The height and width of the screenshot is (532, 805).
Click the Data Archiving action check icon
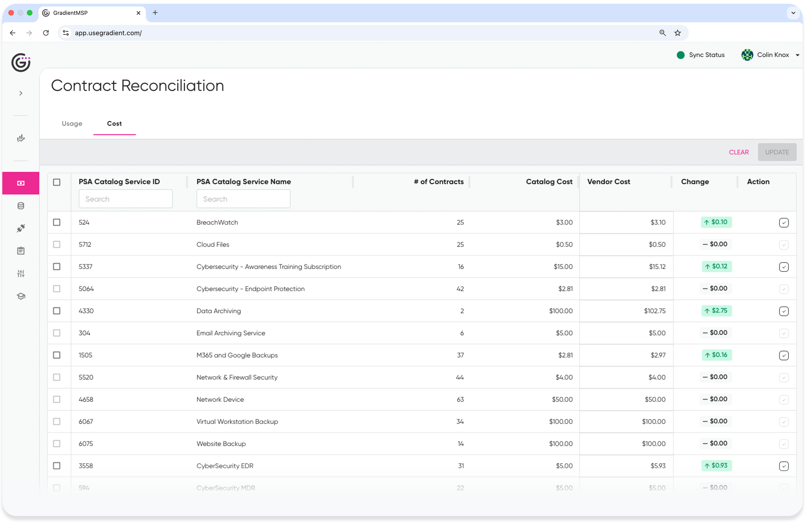tap(783, 311)
